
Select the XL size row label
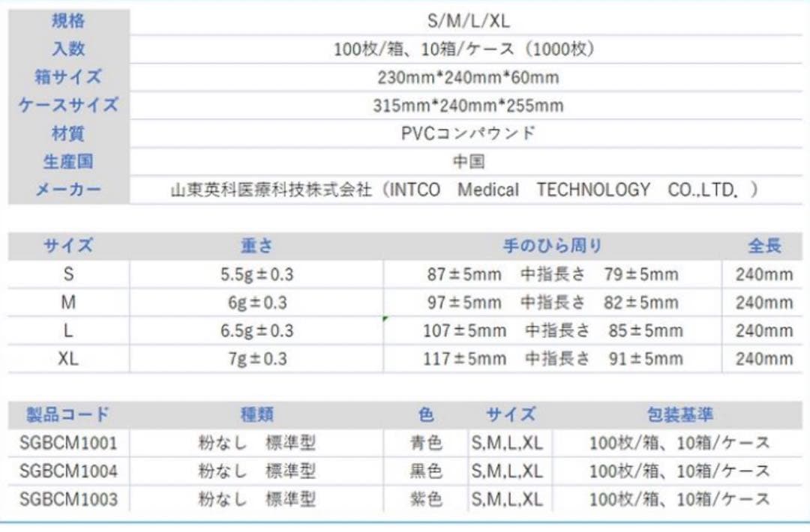tap(68, 358)
